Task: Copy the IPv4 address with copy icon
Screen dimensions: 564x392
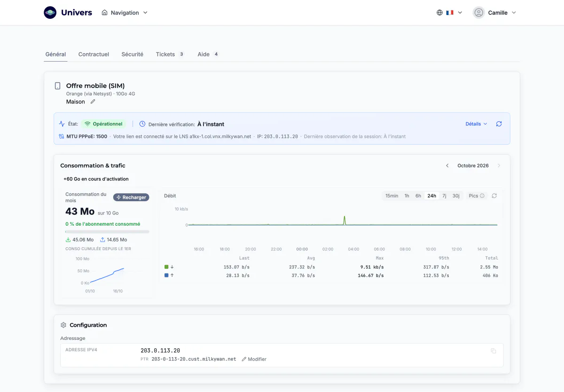Action: [493, 351]
